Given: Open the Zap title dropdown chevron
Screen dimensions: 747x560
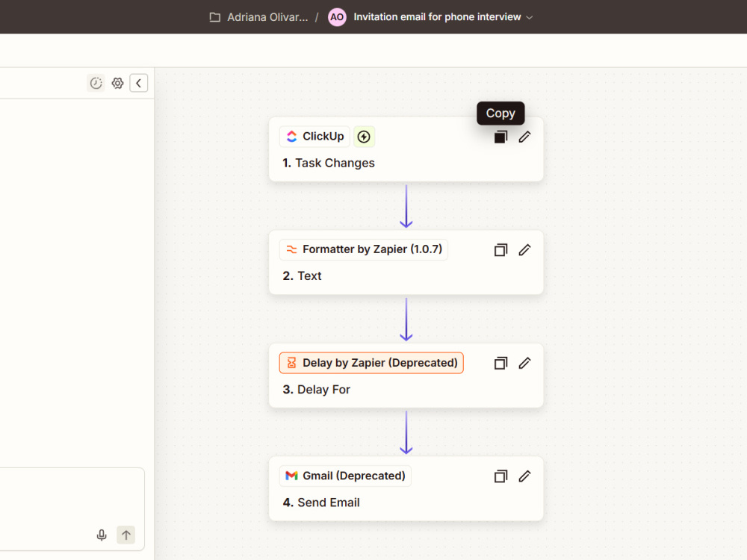Looking at the screenshot, I should pos(530,18).
